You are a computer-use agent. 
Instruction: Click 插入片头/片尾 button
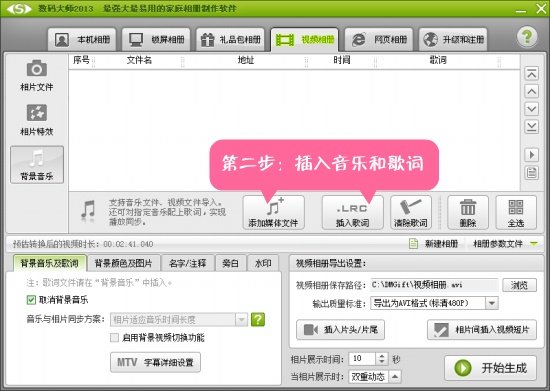(x=340, y=330)
